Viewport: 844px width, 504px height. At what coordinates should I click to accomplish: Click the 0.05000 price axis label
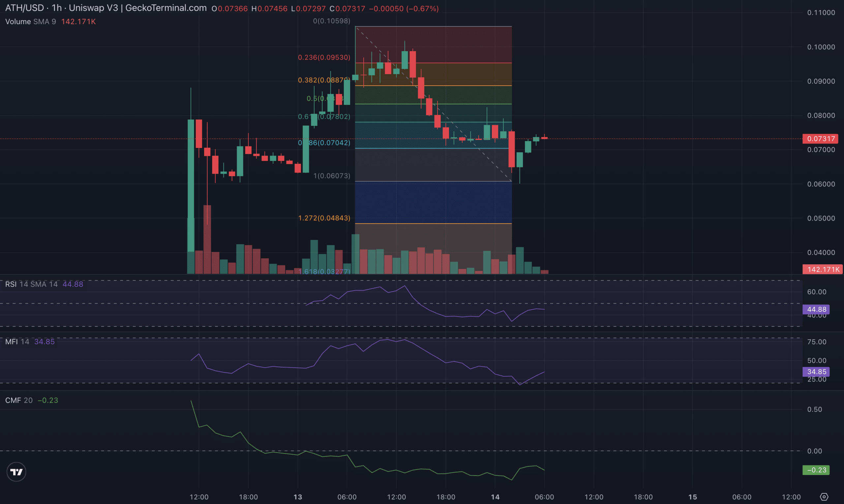[821, 218]
